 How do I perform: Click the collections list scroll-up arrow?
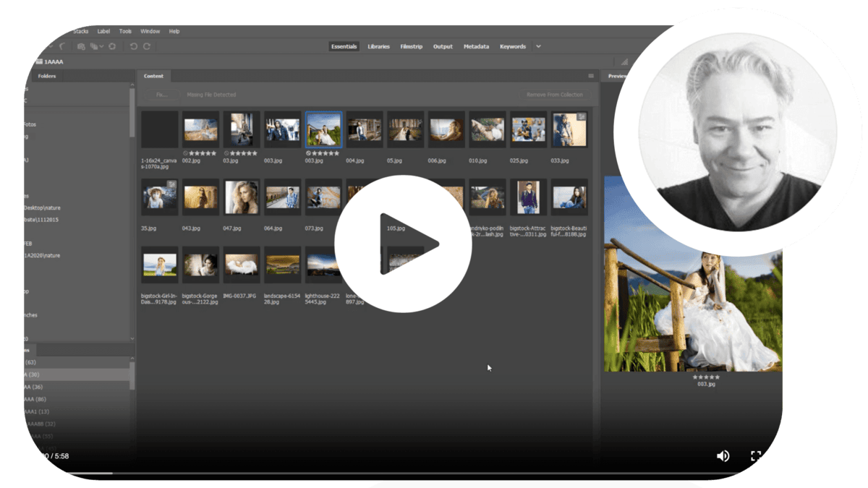[x=132, y=357]
